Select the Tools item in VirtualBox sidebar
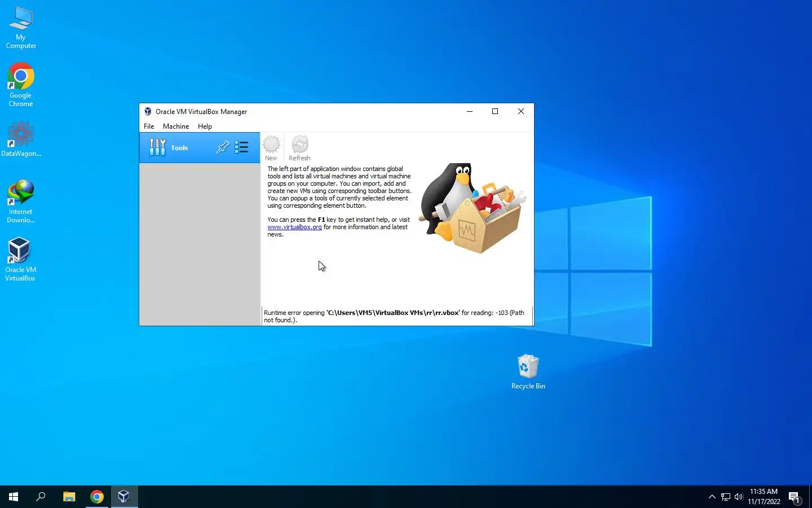The height and width of the screenshot is (508, 812). (200, 147)
